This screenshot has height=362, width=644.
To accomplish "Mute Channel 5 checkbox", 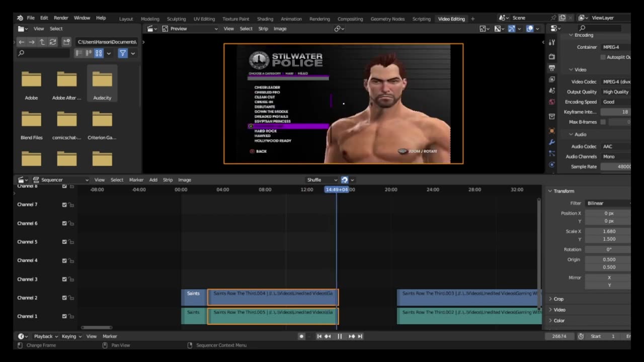I will click(64, 242).
